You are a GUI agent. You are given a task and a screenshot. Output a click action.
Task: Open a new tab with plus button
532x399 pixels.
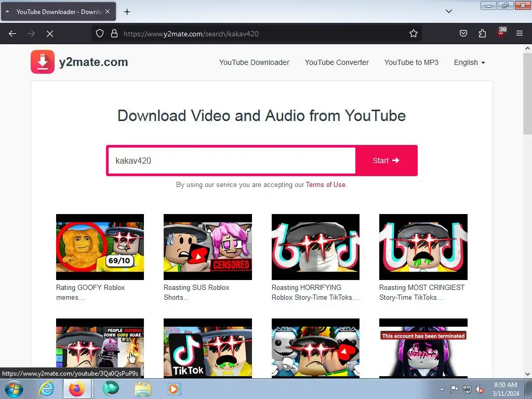(x=127, y=12)
